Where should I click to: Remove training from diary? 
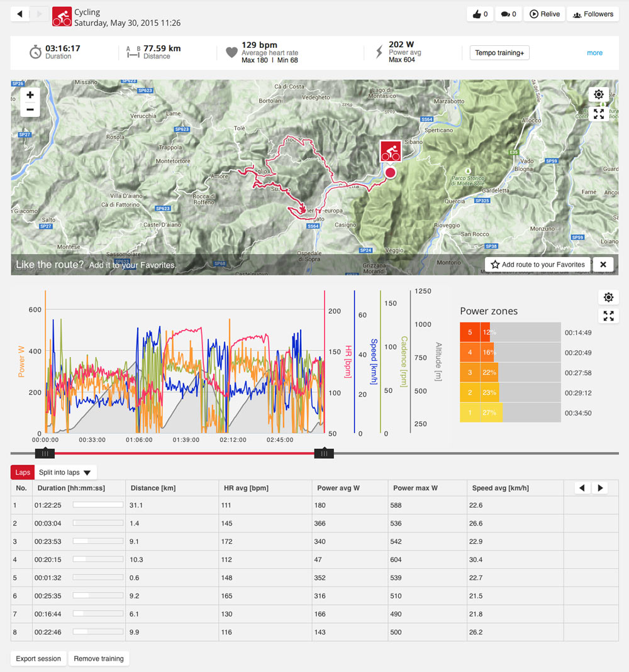pos(99,658)
